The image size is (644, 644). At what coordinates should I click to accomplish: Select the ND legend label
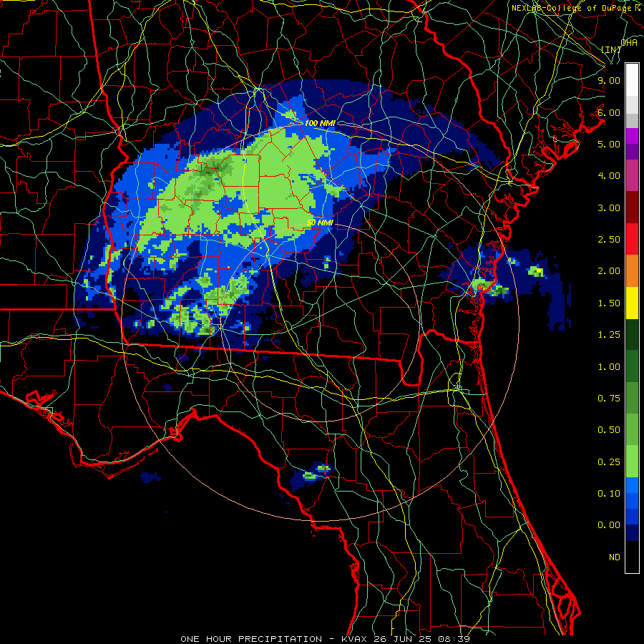click(615, 557)
